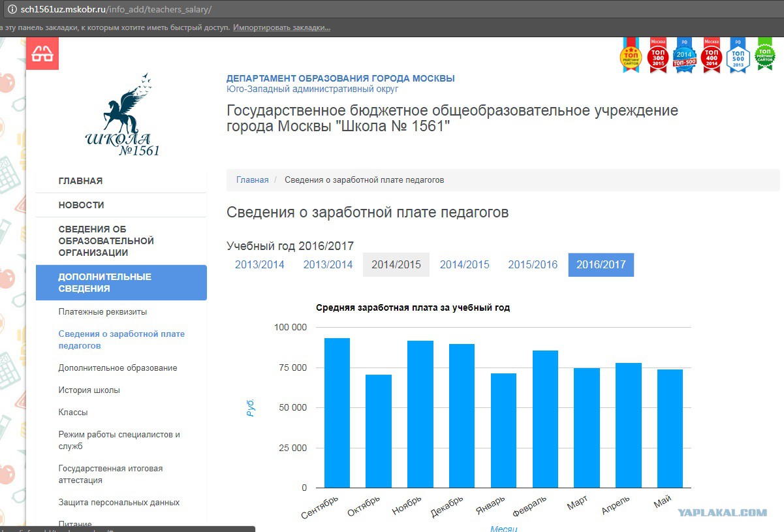Image resolution: width=784 pixels, height=532 pixels.
Task: Click the Школа №1561 pegasus logo
Action: [122, 115]
